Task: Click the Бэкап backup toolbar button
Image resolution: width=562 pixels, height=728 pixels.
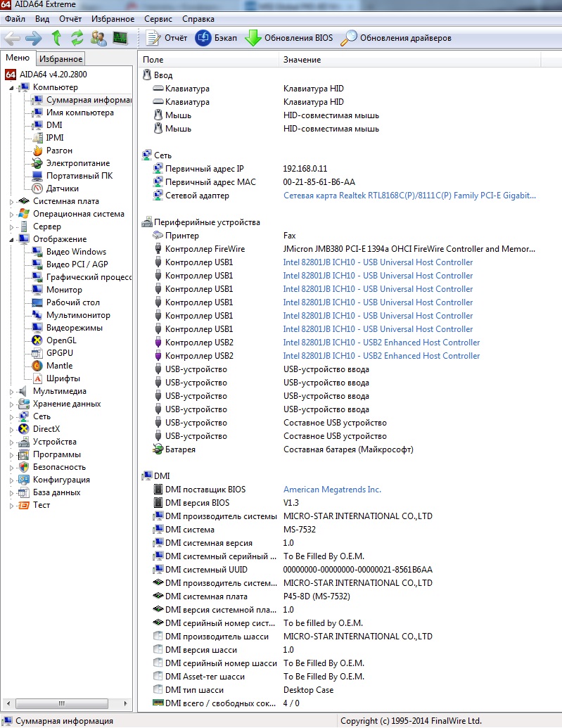Action: [216, 38]
